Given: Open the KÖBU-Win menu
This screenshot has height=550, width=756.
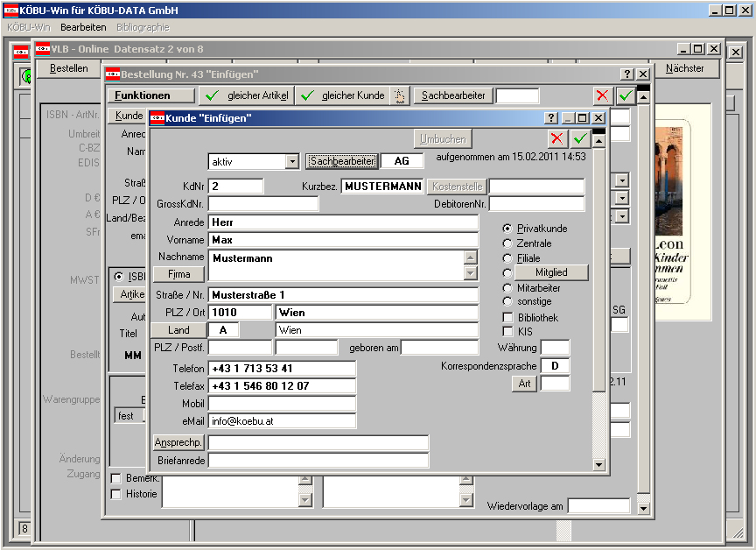Looking at the screenshot, I should pos(29,27).
